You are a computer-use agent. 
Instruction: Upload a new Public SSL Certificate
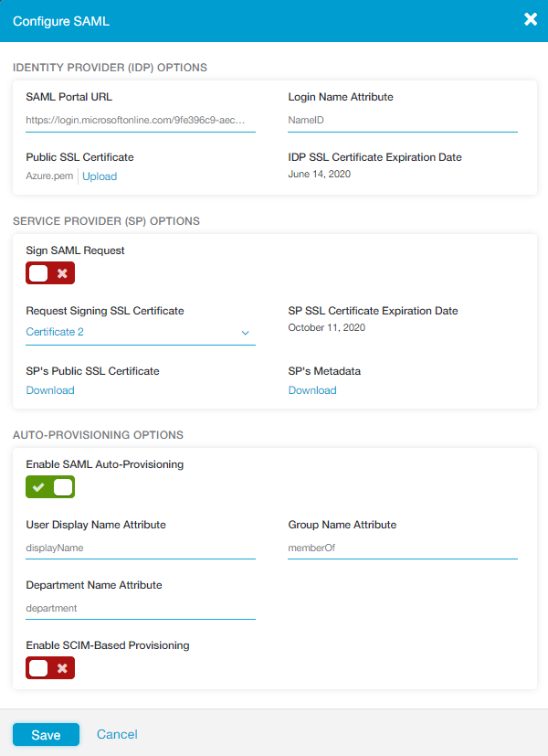(x=99, y=176)
